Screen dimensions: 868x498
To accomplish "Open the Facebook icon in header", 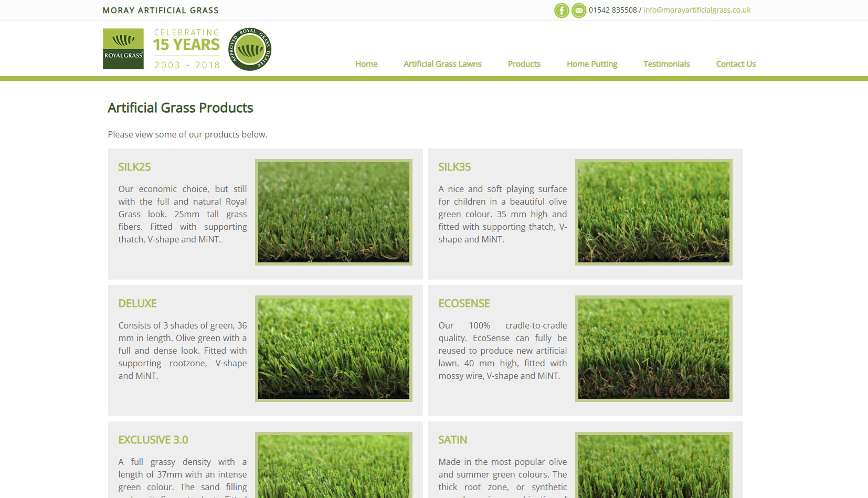I will 562,10.
